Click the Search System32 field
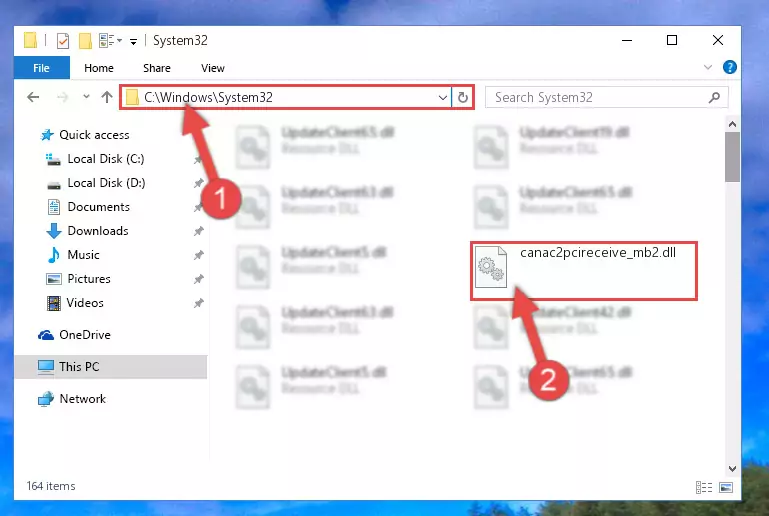This screenshot has width=769, height=516. pyautogui.click(x=606, y=97)
